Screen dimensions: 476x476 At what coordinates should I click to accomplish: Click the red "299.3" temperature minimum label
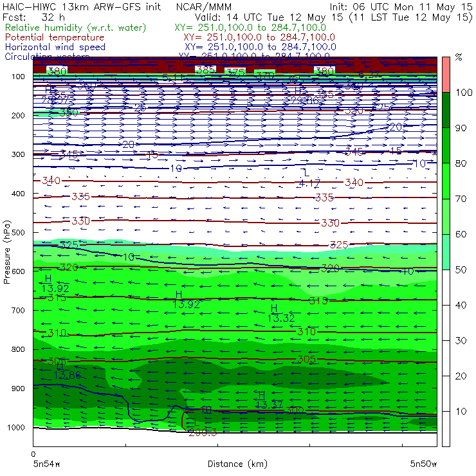pos(203,433)
